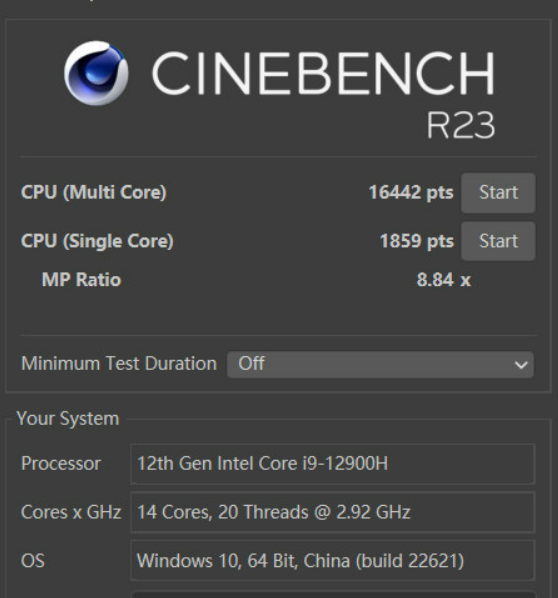Click the OS field showing Windows 10
This screenshot has height=598, width=558.
pos(333,561)
